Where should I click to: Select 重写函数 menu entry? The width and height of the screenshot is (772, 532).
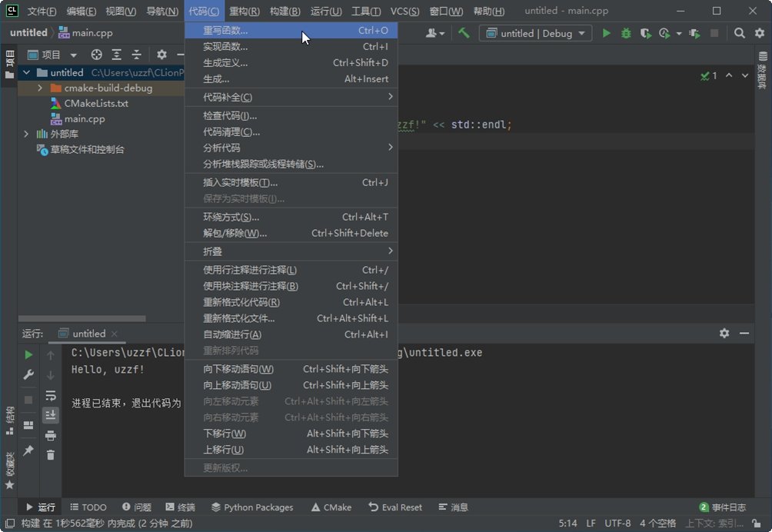pyautogui.click(x=291, y=31)
